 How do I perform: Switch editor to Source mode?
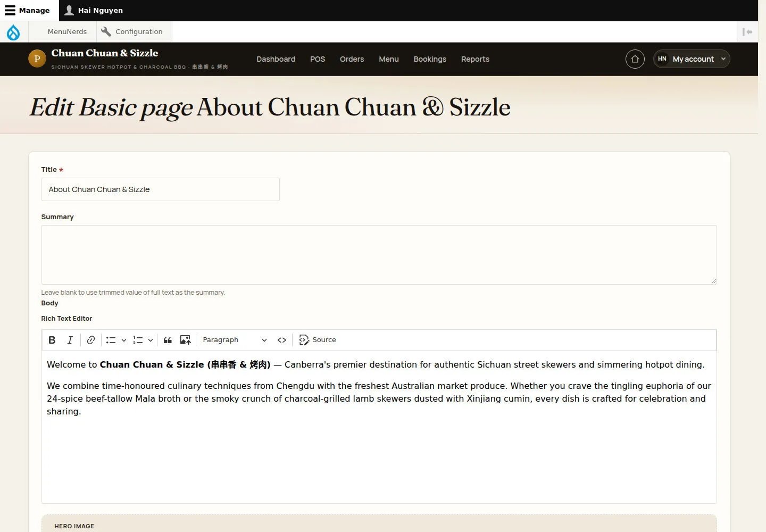(318, 340)
